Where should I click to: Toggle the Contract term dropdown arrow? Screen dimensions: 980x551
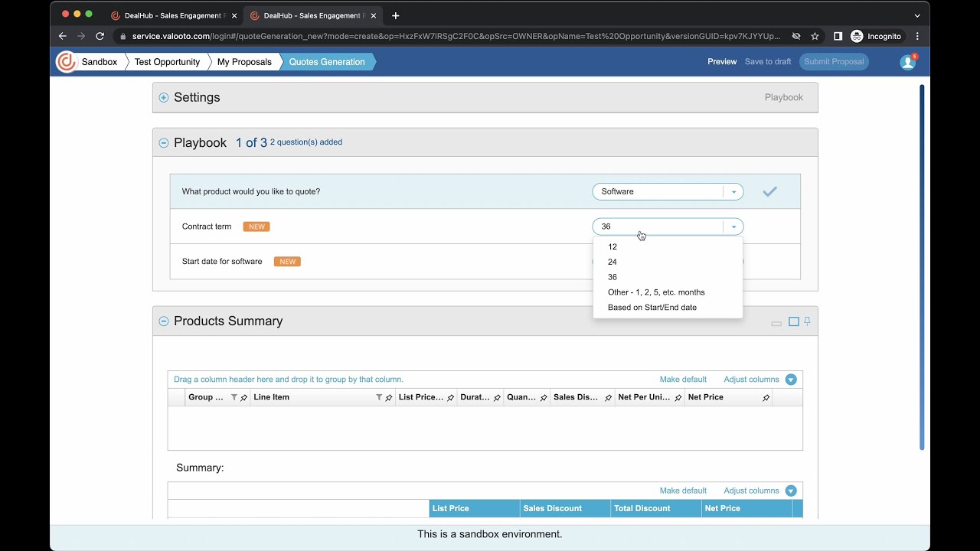[x=733, y=227]
